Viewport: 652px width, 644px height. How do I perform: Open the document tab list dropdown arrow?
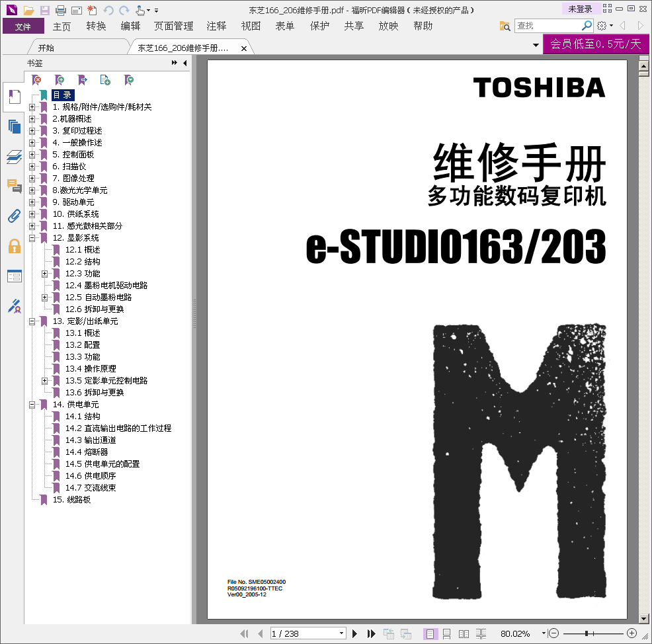pyautogui.click(x=536, y=45)
